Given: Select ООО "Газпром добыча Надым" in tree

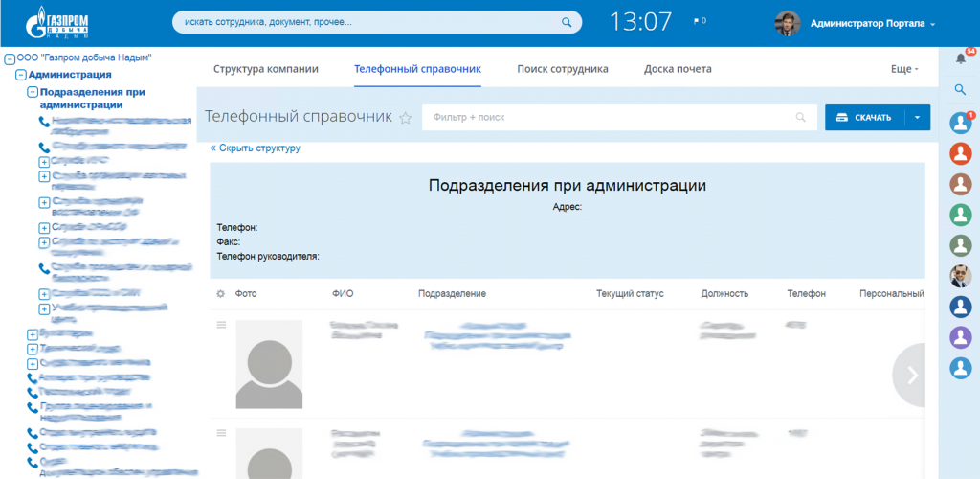Looking at the screenshot, I should (x=84, y=57).
